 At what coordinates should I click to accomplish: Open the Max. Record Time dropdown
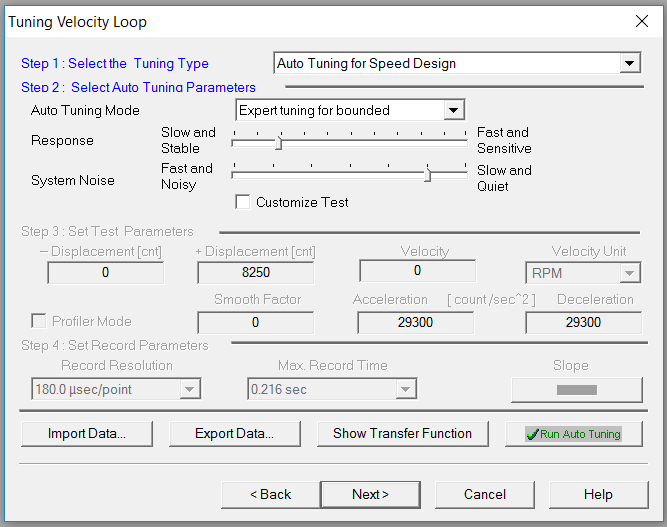pyautogui.click(x=405, y=389)
